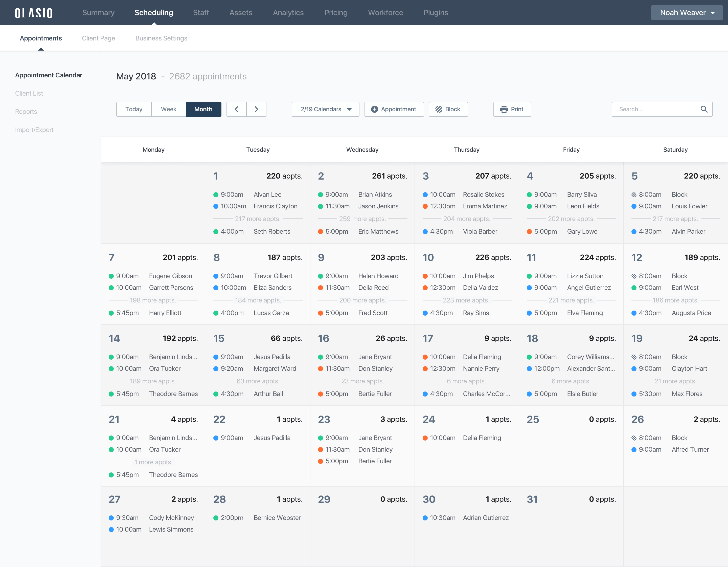Expand the 217 more appts. on May 1

258,219
